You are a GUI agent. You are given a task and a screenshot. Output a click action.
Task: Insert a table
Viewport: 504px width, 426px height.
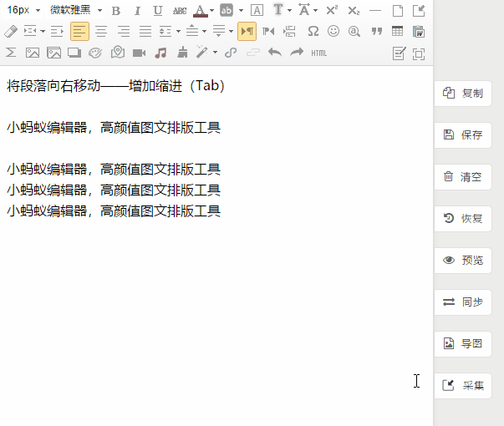[397, 32]
